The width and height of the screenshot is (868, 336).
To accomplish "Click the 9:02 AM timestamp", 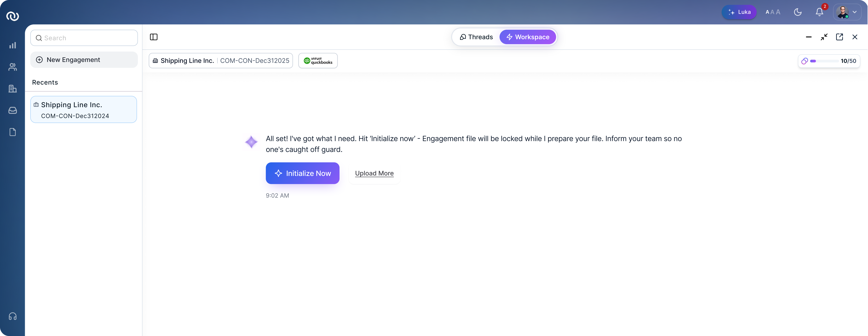I will pyautogui.click(x=277, y=195).
